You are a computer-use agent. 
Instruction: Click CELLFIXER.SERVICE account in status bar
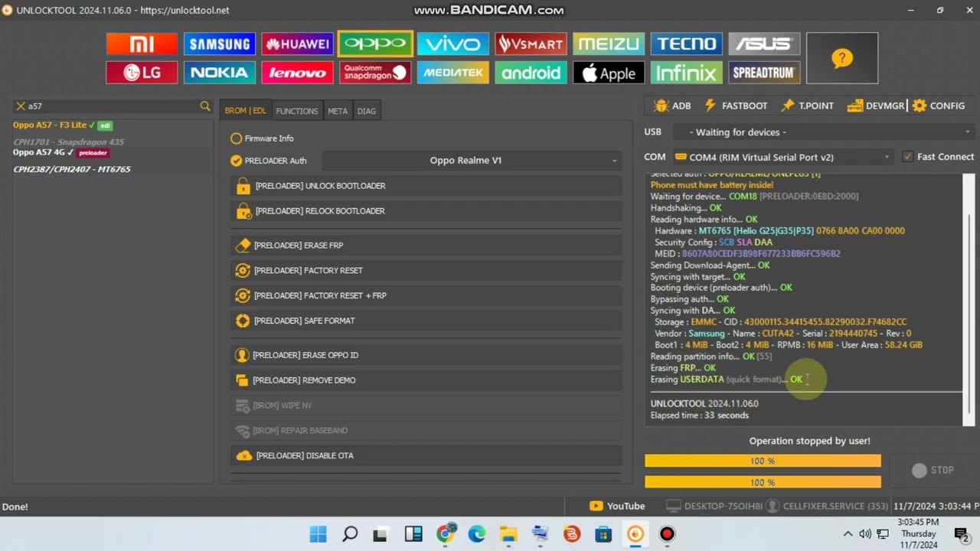[x=826, y=506]
